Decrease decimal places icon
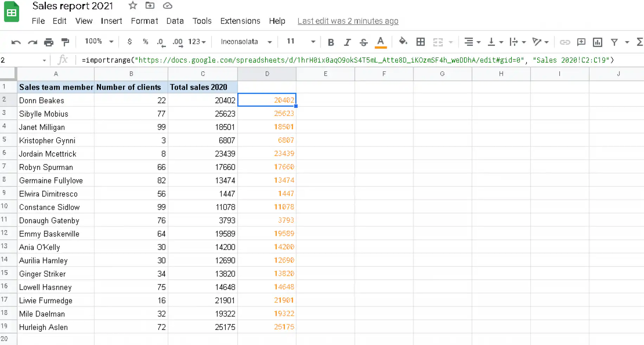This screenshot has width=644, height=345. (x=161, y=42)
